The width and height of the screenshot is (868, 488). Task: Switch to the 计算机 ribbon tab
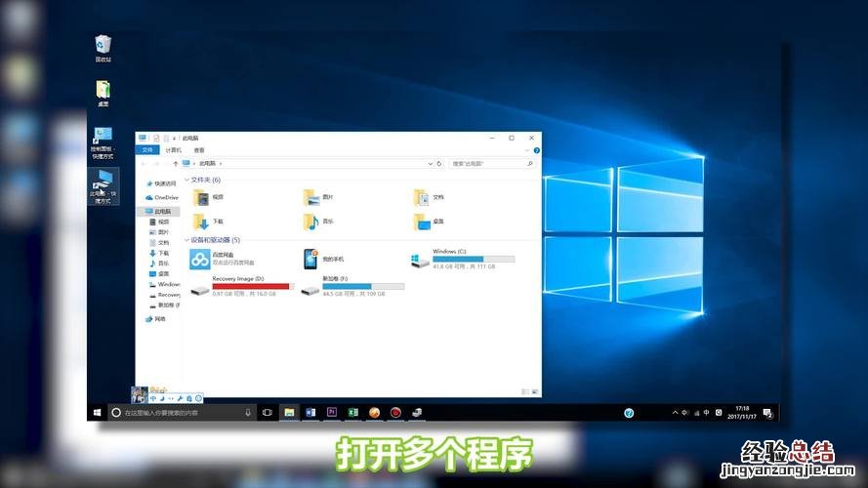tap(173, 150)
